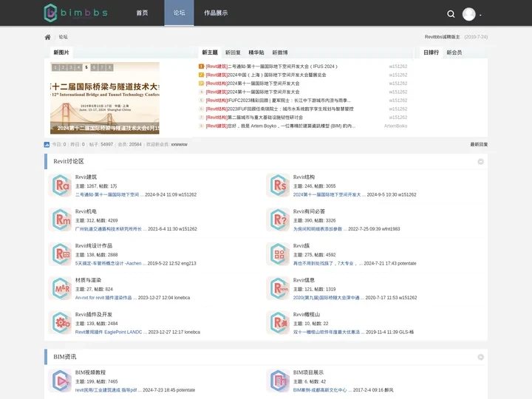Image resolution: width=532 pixels, height=399 pixels.
Task: Open the search magnifier icon
Action: [451, 14]
